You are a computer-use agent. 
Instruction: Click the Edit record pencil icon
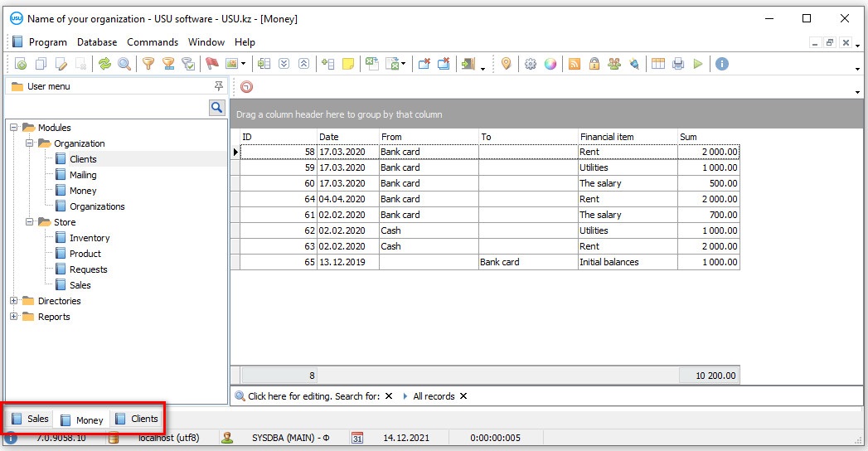[61, 64]
